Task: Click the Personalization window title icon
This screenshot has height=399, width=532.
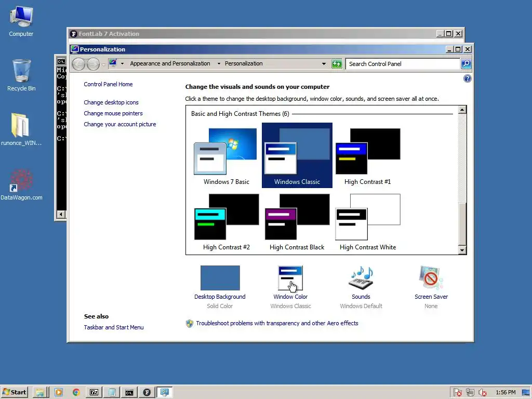Action: coord(75,49)
